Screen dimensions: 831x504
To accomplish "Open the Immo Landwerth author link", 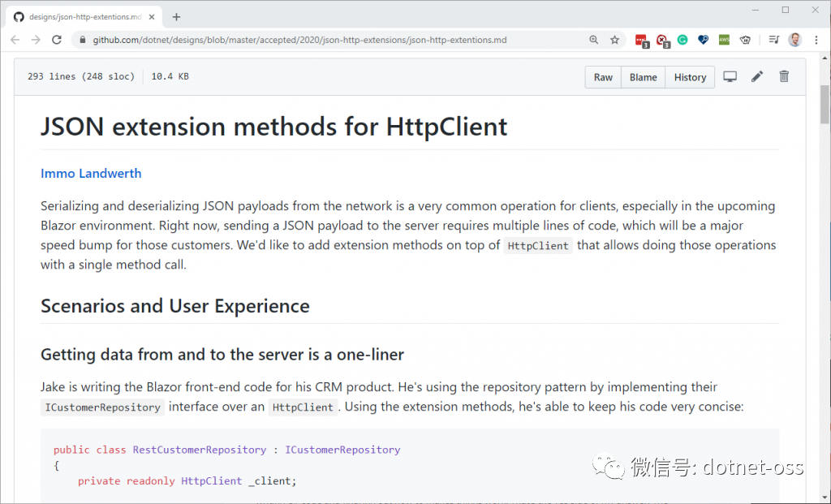I will tap(91, 173).
